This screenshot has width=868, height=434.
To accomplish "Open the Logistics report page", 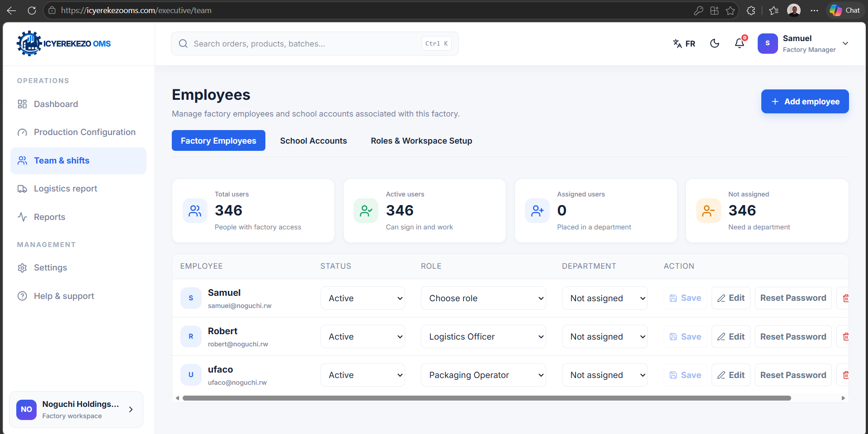I will tap(78, 188).
